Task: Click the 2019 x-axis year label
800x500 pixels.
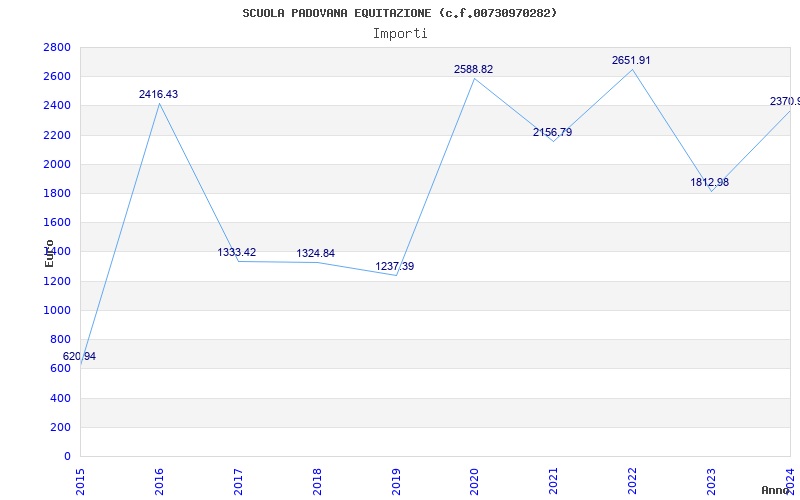Action: pos(395,482)
